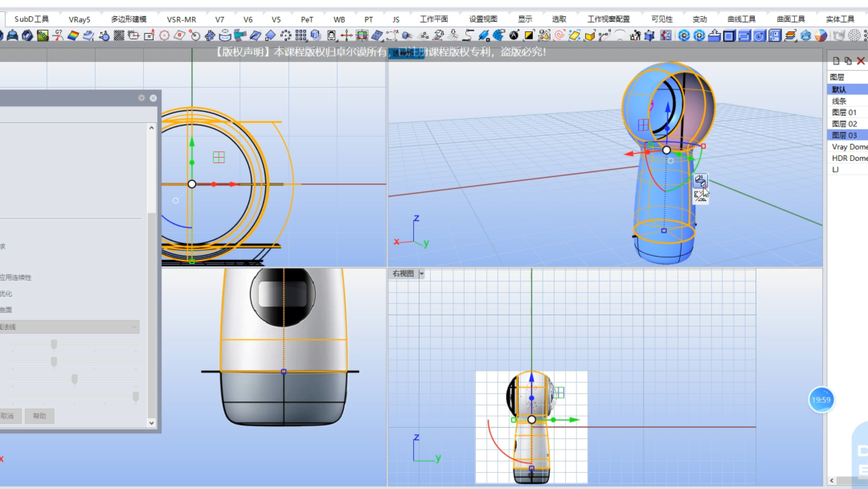Open the SubD工具 toolbar tab
The height and width of the screenshot is (489, 868).
[x=31, y=18]
